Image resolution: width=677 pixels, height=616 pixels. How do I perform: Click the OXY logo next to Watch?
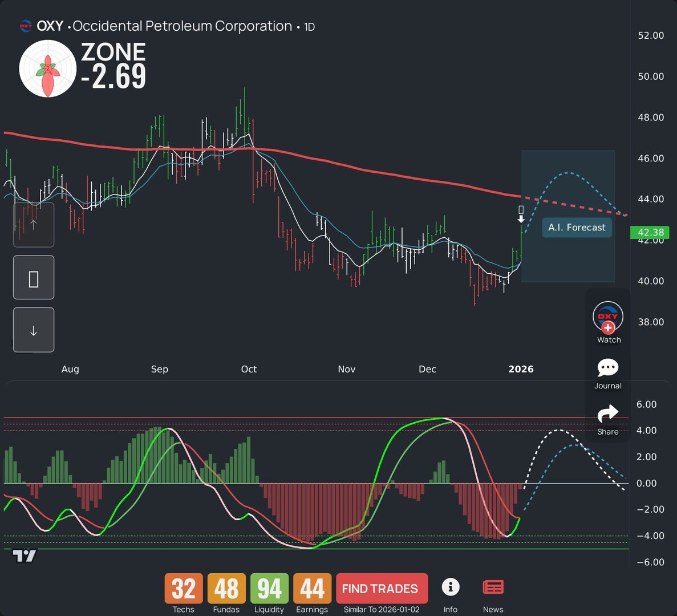[608, 315]
